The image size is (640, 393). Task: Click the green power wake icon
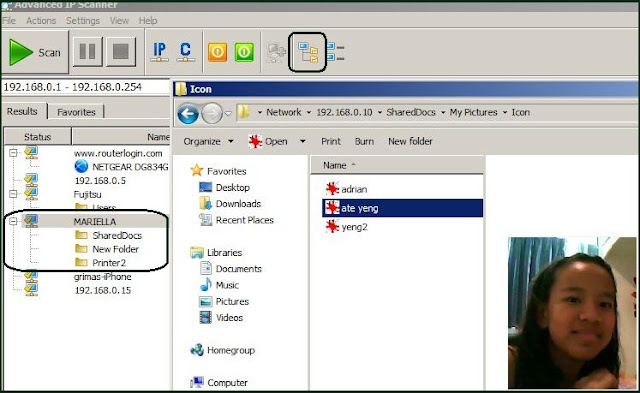click(x=244, y=52)
